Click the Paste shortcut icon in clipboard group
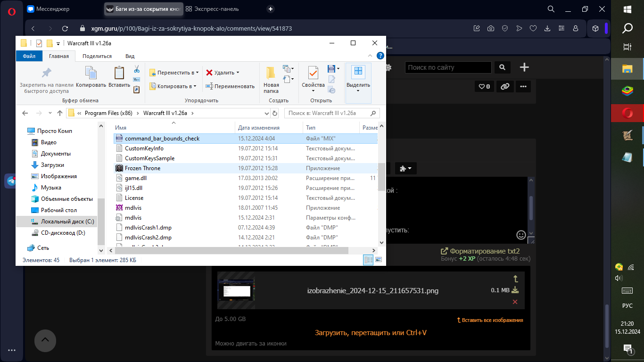The image size is (644, 362). click(137, 89)
